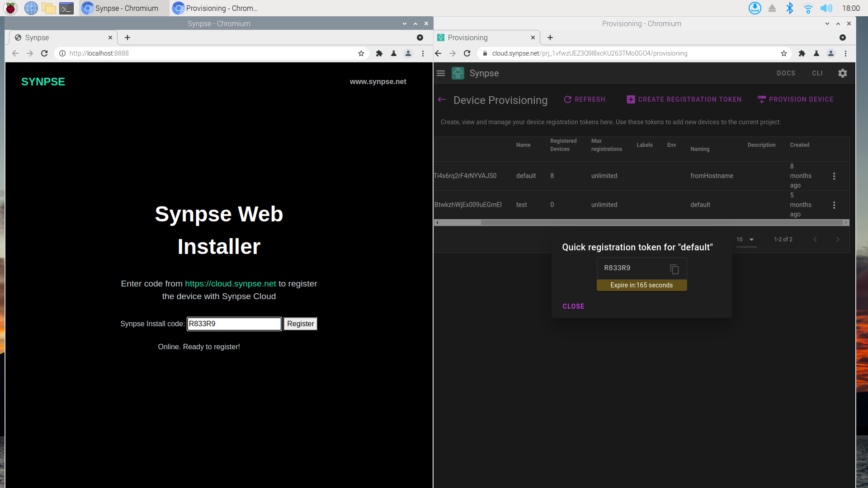Viewport: 868px width, 488px height.
Task: Open the extensions puzzle icon in the localhost window
Action: coord(379,53)
